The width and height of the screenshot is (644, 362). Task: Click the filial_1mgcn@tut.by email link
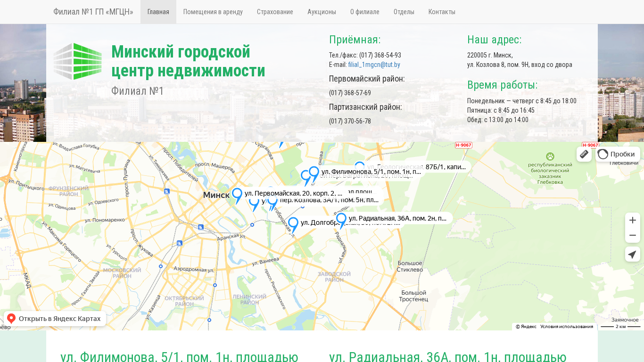point(374,65)
